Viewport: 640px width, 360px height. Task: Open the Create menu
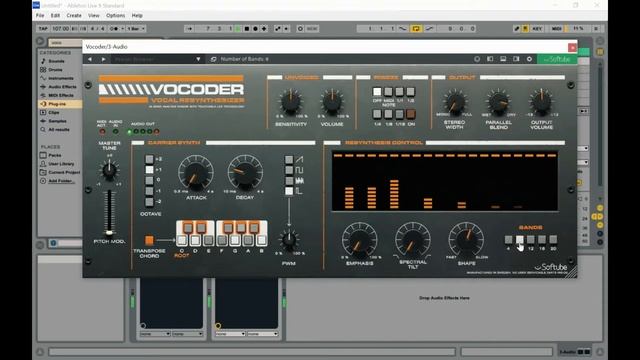74,16
